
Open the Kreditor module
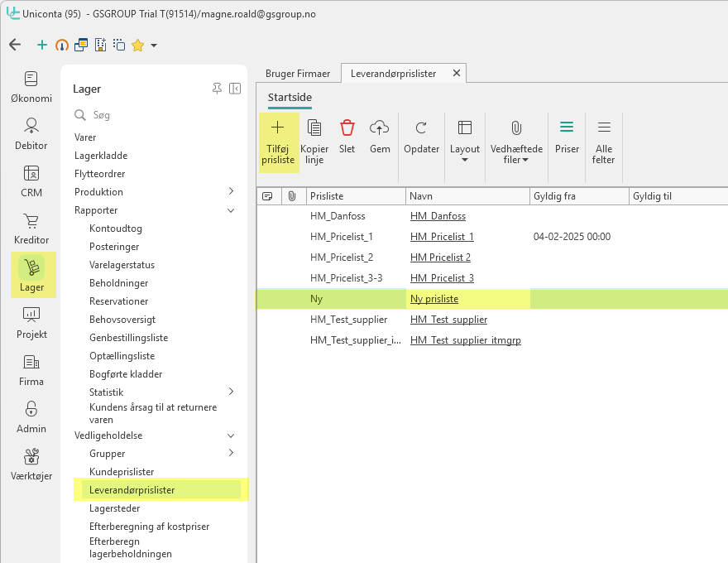[31, 229]
